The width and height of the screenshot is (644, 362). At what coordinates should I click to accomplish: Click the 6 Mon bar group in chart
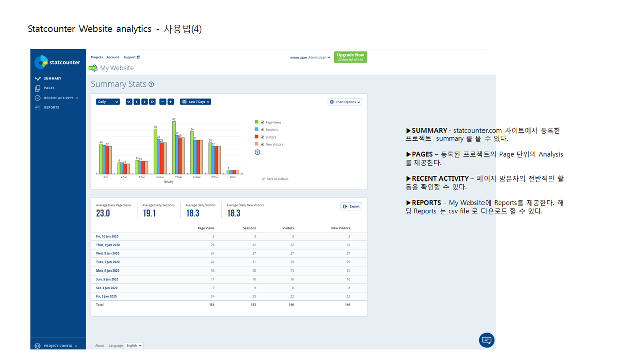pyautogui.click(x=160, y=151)
